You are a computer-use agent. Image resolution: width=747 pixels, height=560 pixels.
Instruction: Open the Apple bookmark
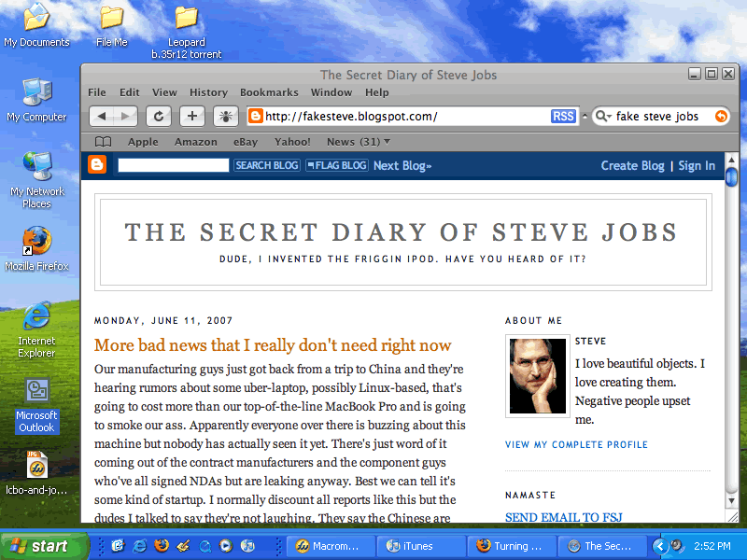tap(143, 142)
